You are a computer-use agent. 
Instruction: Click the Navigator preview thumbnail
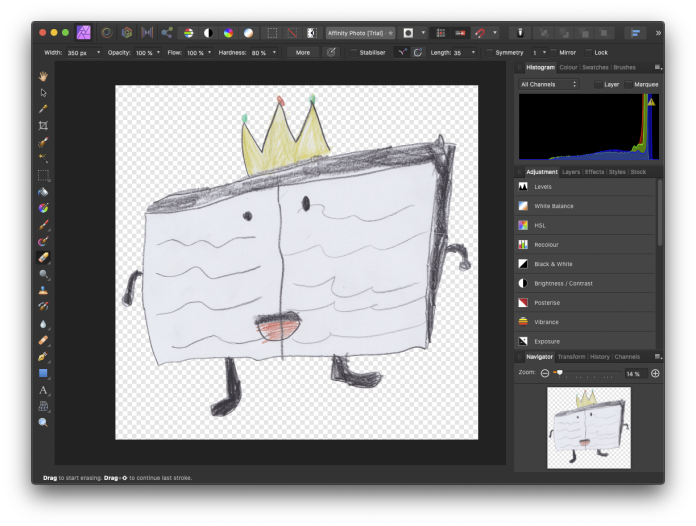point(588,427)
